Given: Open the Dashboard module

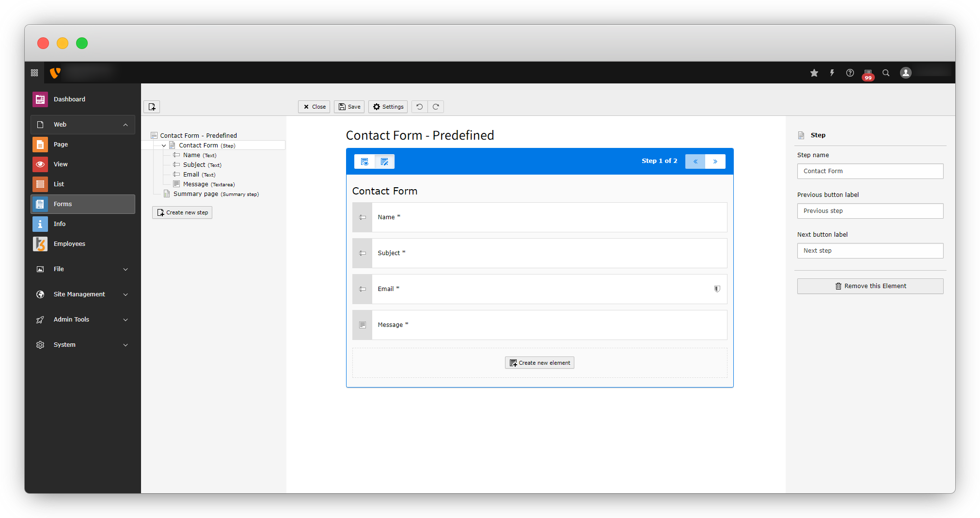Looking at the screenshot, I should (69, 99).
